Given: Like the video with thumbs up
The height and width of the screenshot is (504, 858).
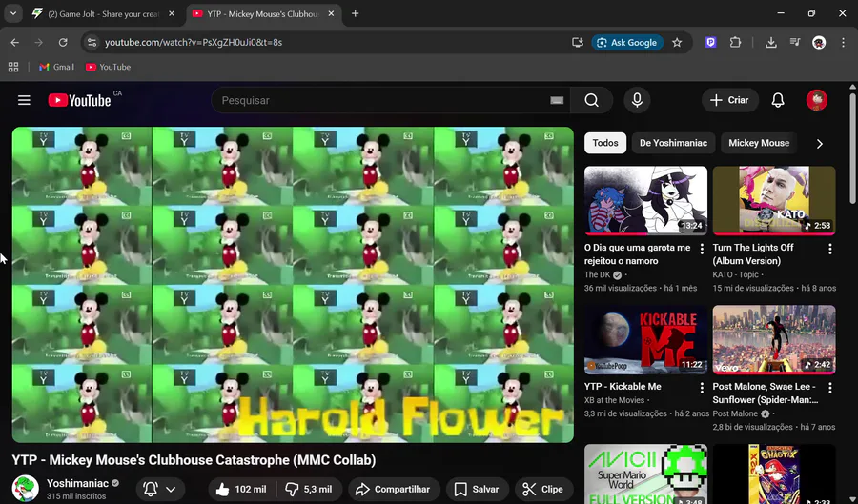Looking at the screenshot, I should (241, 490).
